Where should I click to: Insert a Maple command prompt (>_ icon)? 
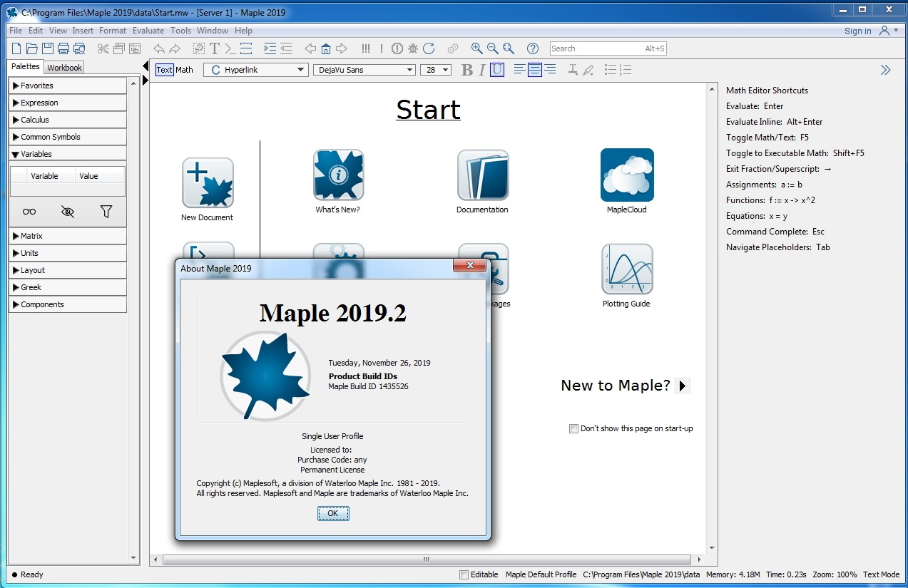230,48
